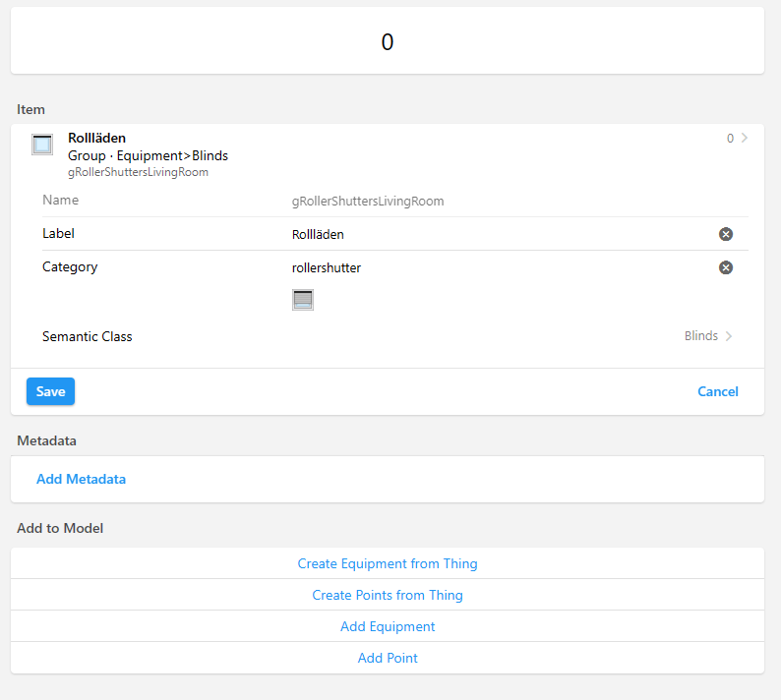The image size is (781, 700).
Task: Click the rollershutter category preview icon
Action: pos(303,300)
